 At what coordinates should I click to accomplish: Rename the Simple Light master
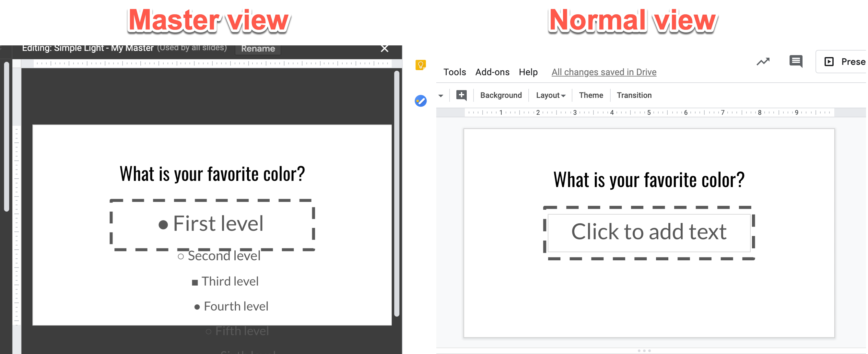[258, 49]
